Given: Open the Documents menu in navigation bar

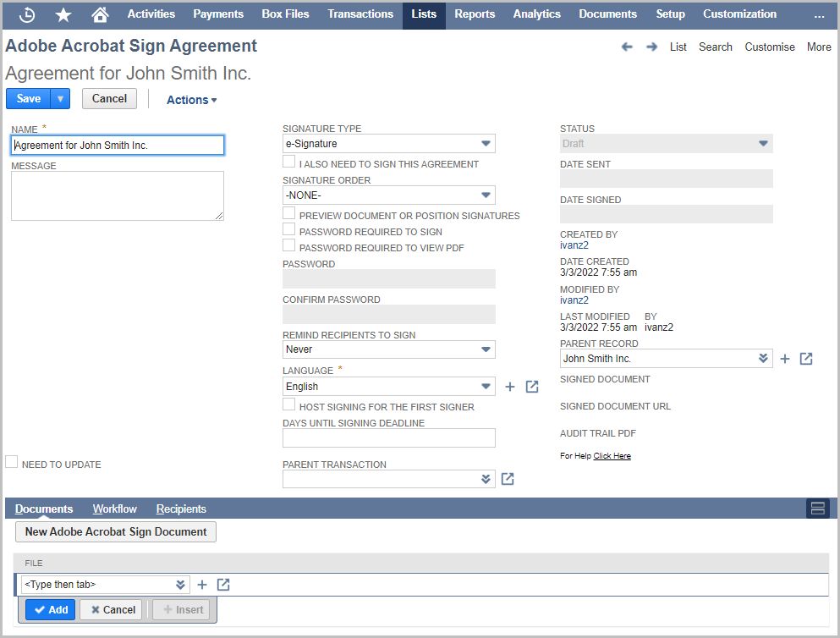Looking at the screenshot, I should [607, 14].
